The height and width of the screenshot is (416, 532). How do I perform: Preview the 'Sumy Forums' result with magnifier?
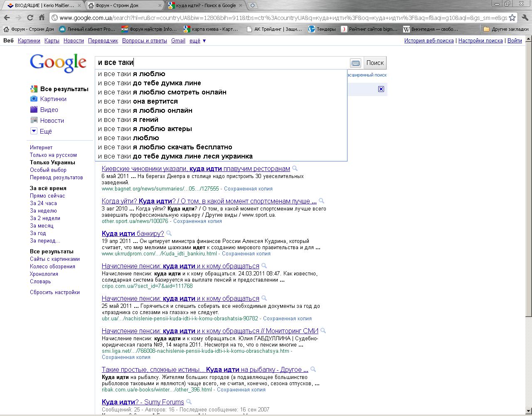(189, 402)
